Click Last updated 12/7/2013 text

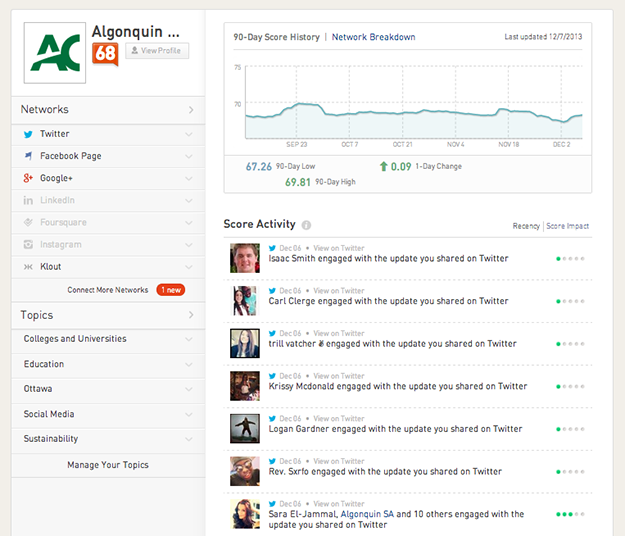[543, 37]
